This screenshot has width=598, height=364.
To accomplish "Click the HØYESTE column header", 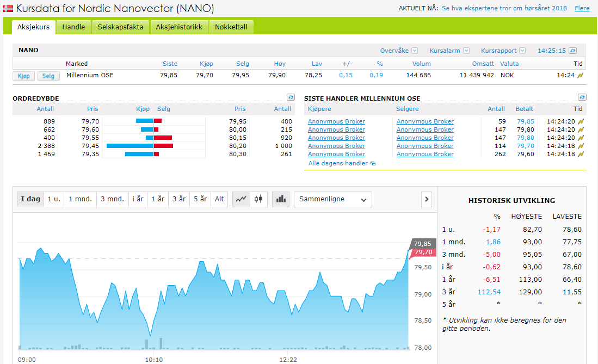I will pyautogui.click(x=526, y=217).
